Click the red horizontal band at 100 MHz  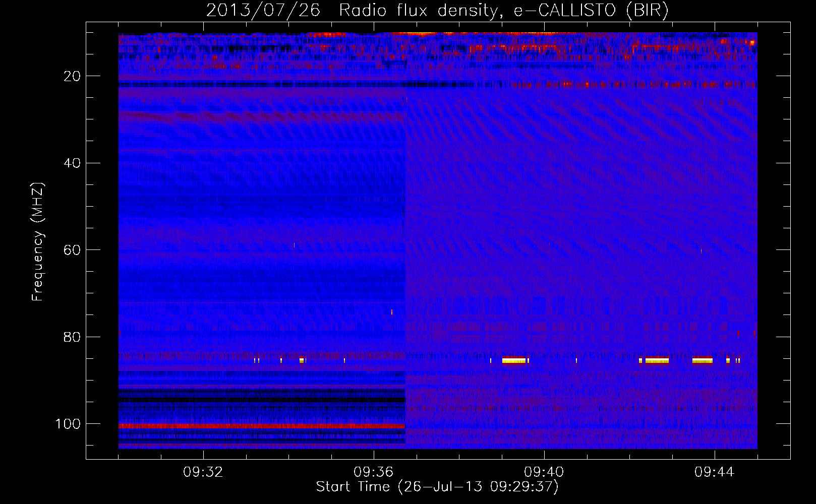[x=262, y=426]
